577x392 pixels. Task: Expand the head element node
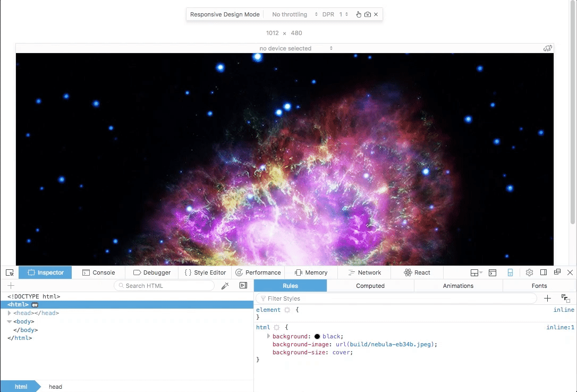(x=9, y=313)
